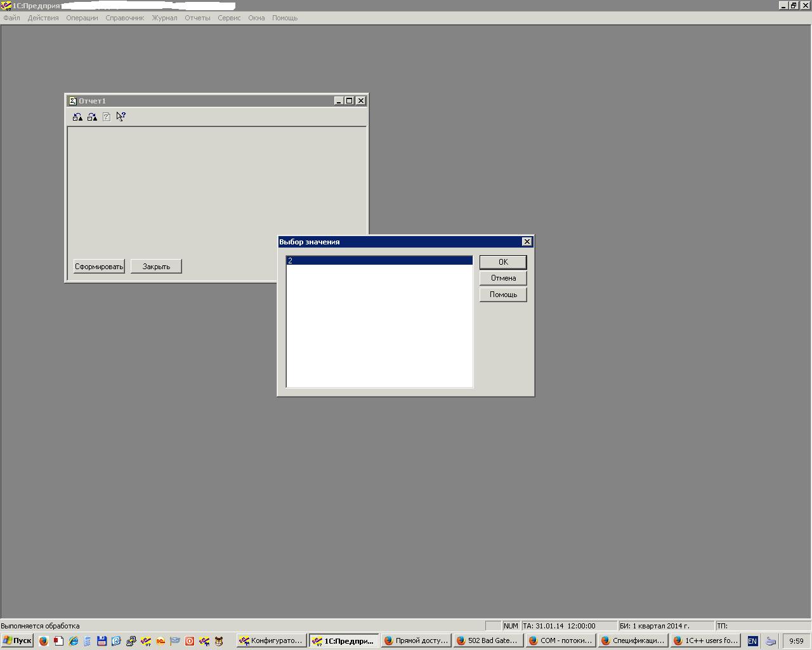Click the description page icon in Отчет1 toolbar

point(107,117)
